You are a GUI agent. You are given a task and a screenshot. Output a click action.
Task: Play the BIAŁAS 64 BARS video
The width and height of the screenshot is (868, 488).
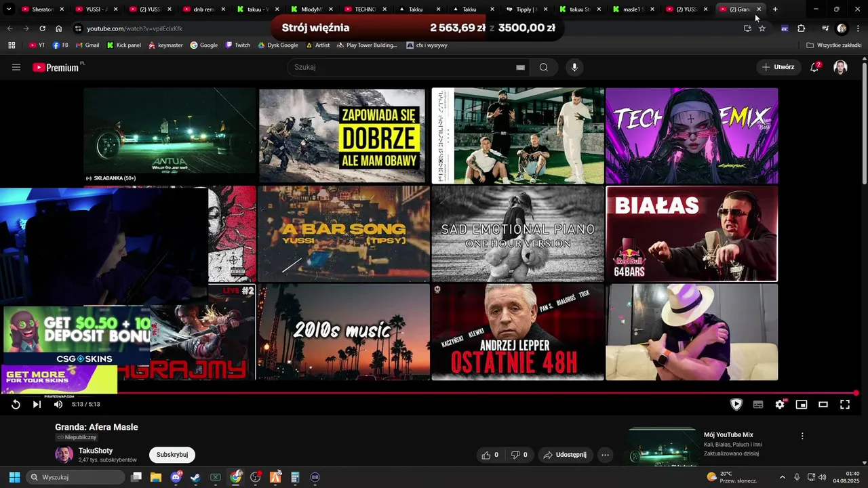pos(692,234)
